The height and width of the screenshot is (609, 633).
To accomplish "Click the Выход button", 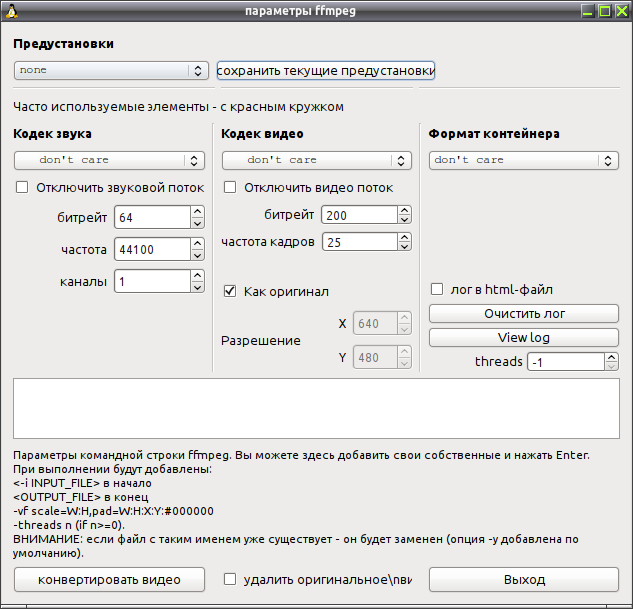I will coord(524,580).
